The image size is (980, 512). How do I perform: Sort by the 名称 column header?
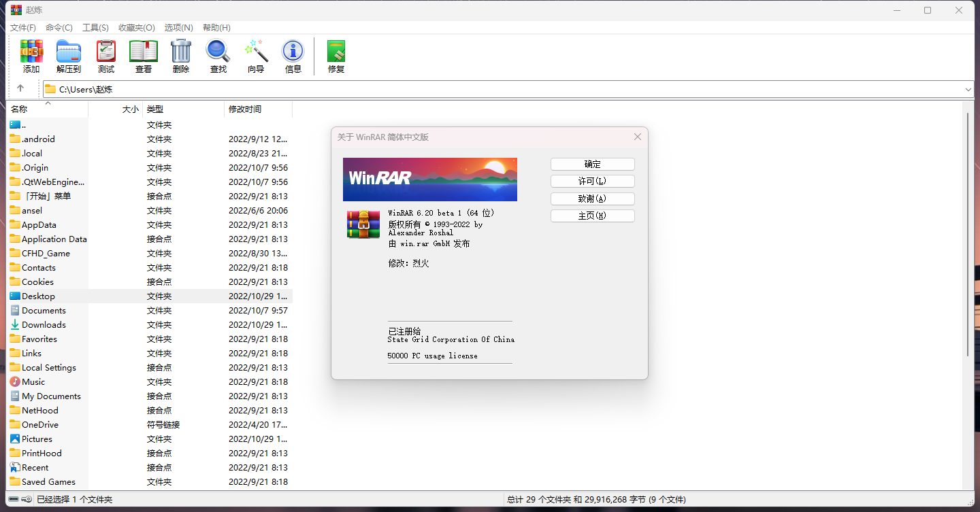tap(48, 109)
